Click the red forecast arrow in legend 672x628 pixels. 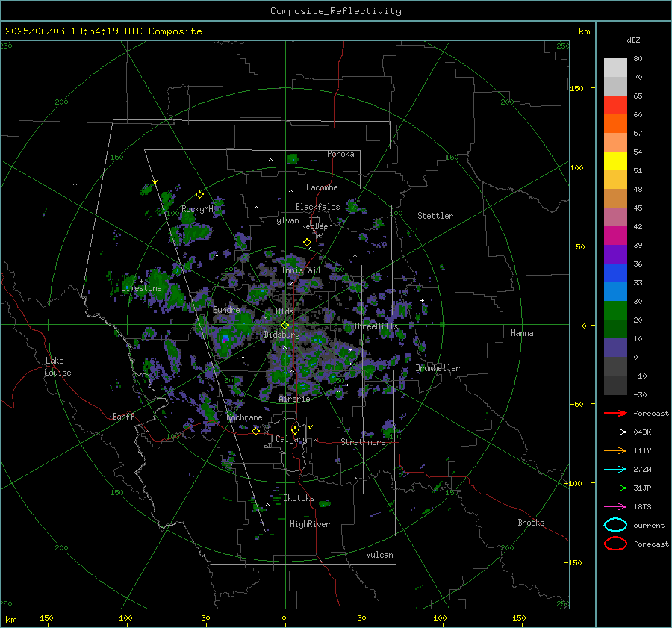(x=615, y=413)
